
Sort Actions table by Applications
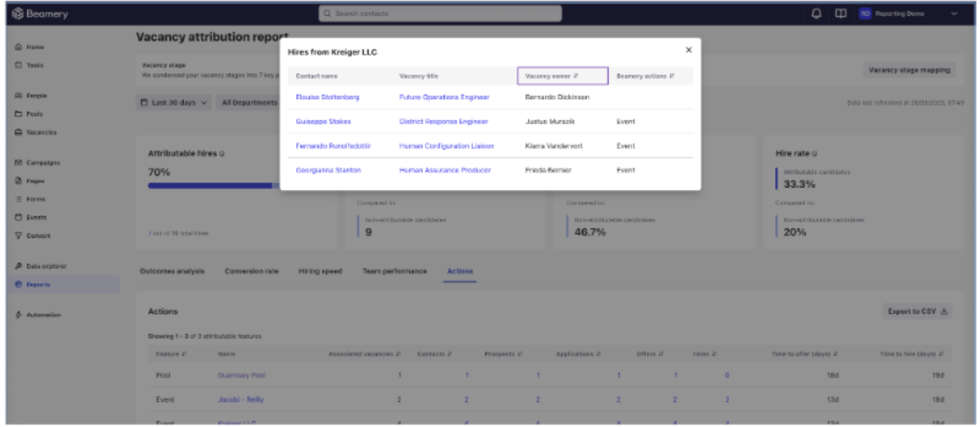click(x=578, y=354)
